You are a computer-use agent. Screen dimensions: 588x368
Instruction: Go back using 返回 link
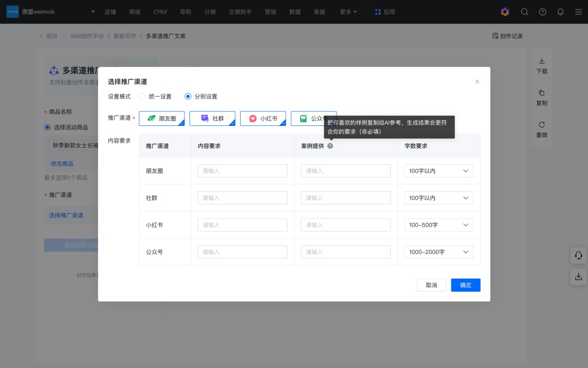48,36
